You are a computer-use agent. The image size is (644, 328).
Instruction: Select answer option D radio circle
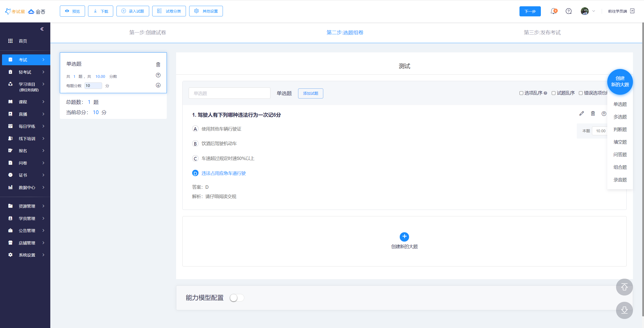[195, 173]
